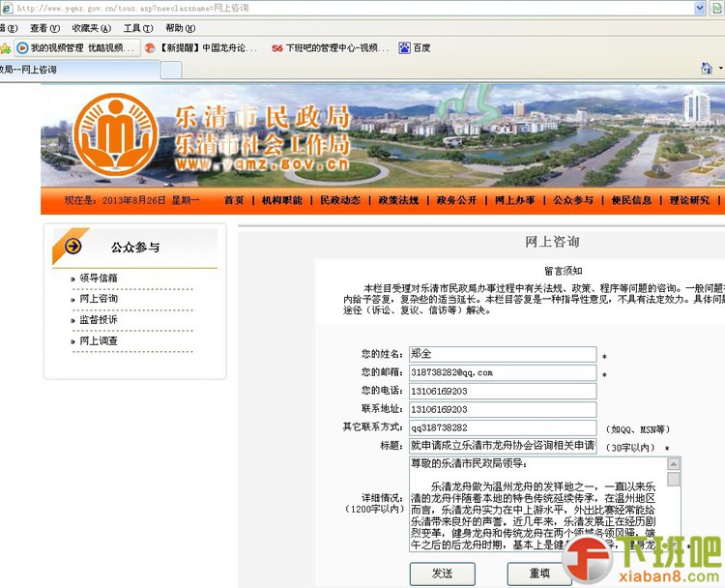Go to 首页 in the site navigation
725x588 pixels.
(x=234, y=200)
